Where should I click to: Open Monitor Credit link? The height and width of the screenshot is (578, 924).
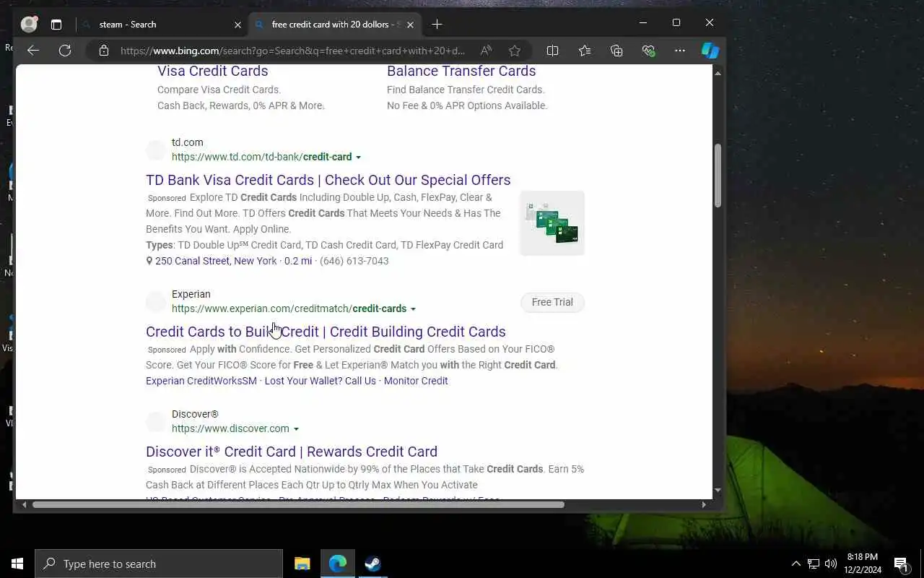(x=416, y=381)
